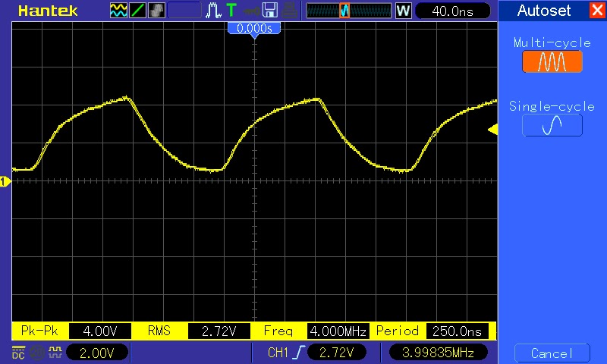Click the 250.0ns period value
The image size is (607, 364).
coord(458,331)
